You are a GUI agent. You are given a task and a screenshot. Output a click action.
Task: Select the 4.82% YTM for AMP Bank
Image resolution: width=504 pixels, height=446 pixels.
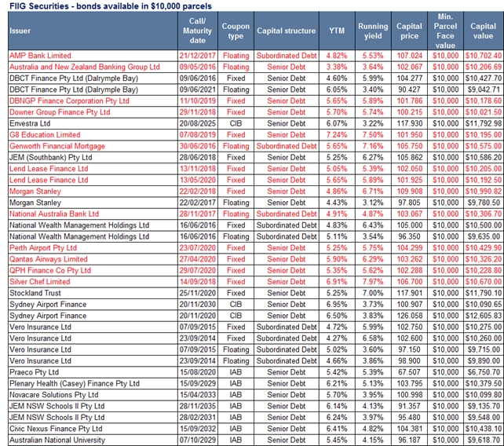pos(337,56)
